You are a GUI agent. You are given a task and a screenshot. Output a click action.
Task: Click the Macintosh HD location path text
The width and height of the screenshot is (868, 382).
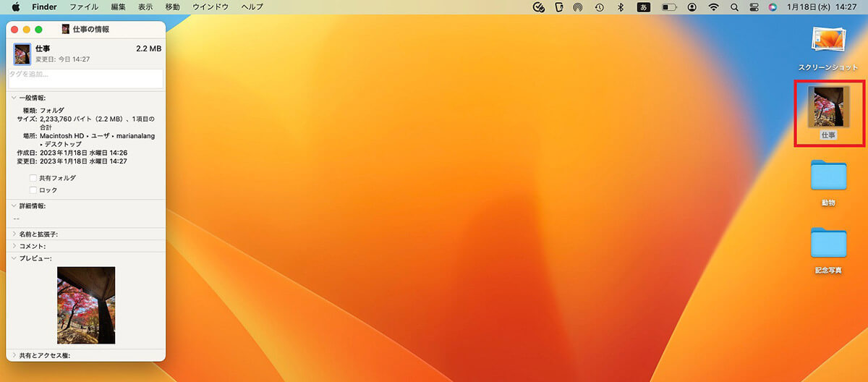click(97, 140)
